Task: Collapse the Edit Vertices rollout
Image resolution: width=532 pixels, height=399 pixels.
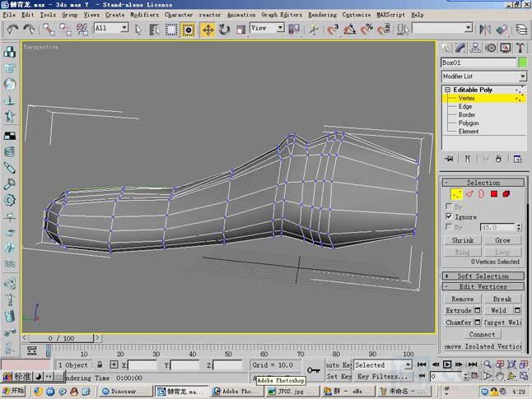Action: [x=483, y=286]
